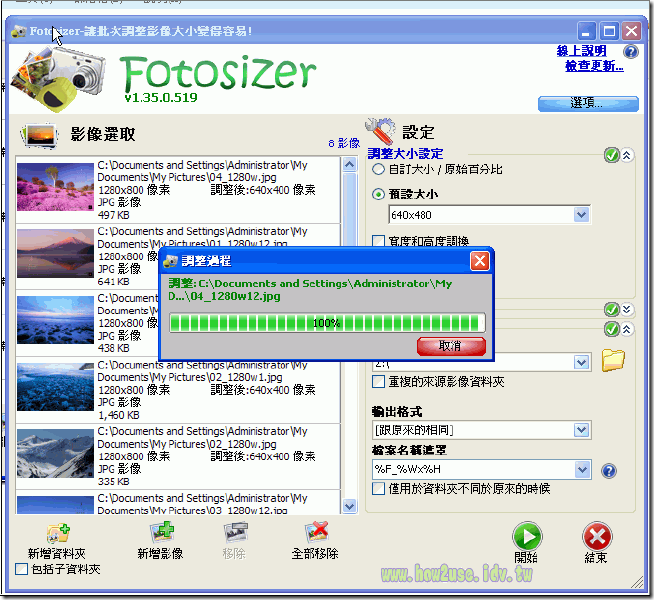The image size is (654, 600).
Task: Click help icon next to filename mask
Action: point(609,471)
